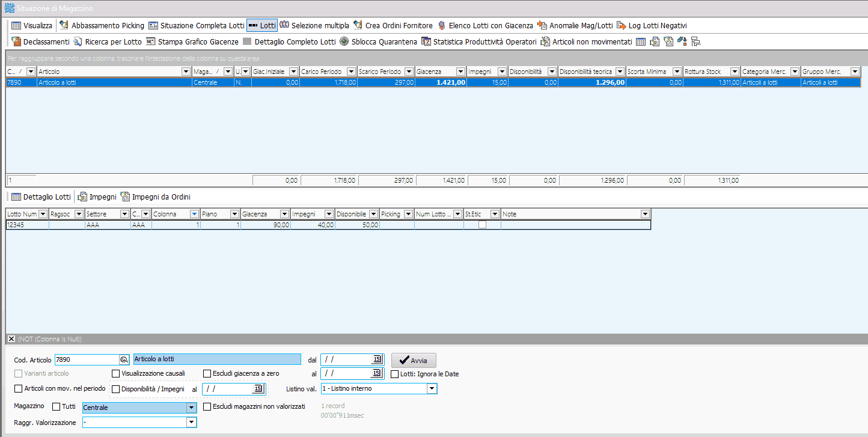
Task: Toggle the St.Etic checkbox in lot 12345 row
Action: point(482,225)
